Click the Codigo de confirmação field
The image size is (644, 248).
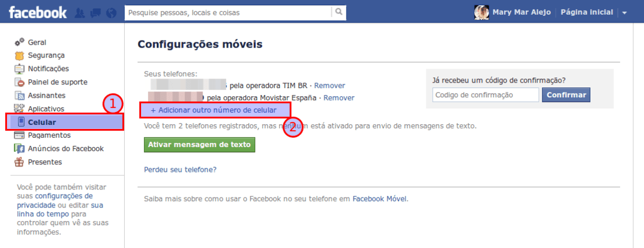click(485, 95)
